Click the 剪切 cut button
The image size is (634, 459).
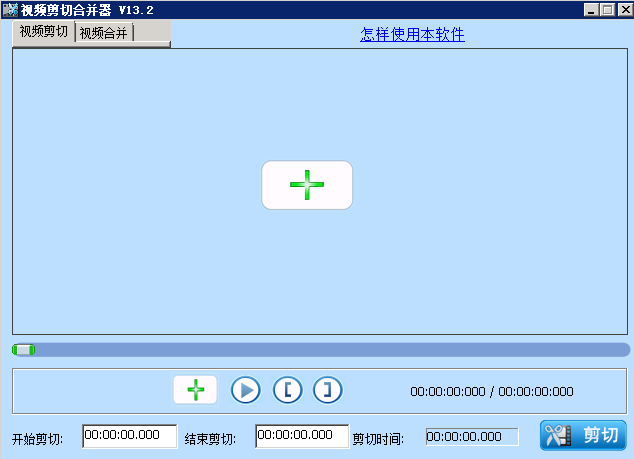pyautogui.click(x=584, y=435)
